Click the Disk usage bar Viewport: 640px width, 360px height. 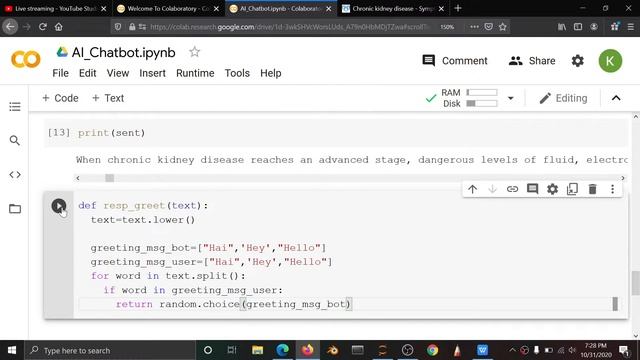(482, 103)
